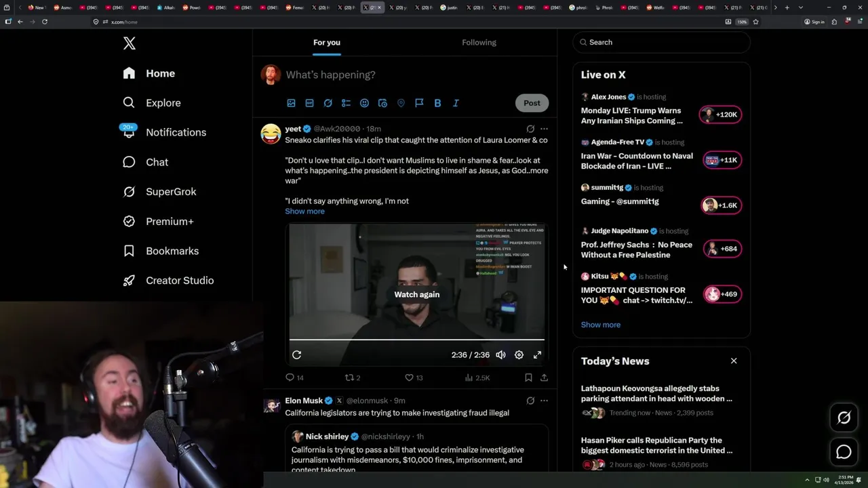Open yeet's profile avatar
This screenshot has width=868, height=488.
[x=271, y=134]
